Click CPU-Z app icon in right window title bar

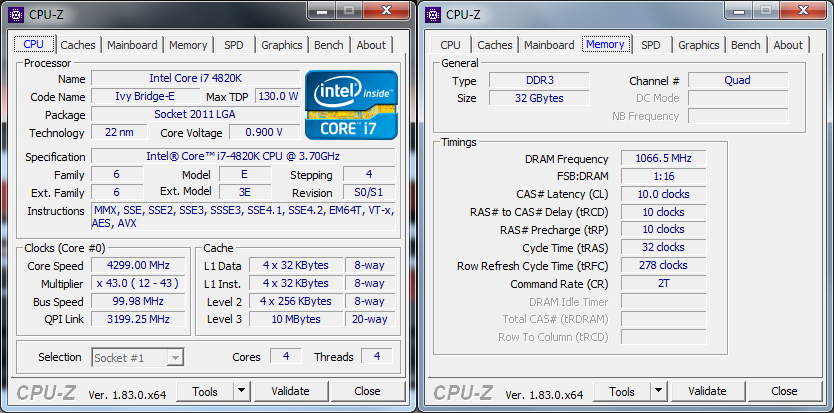(433, 14)
